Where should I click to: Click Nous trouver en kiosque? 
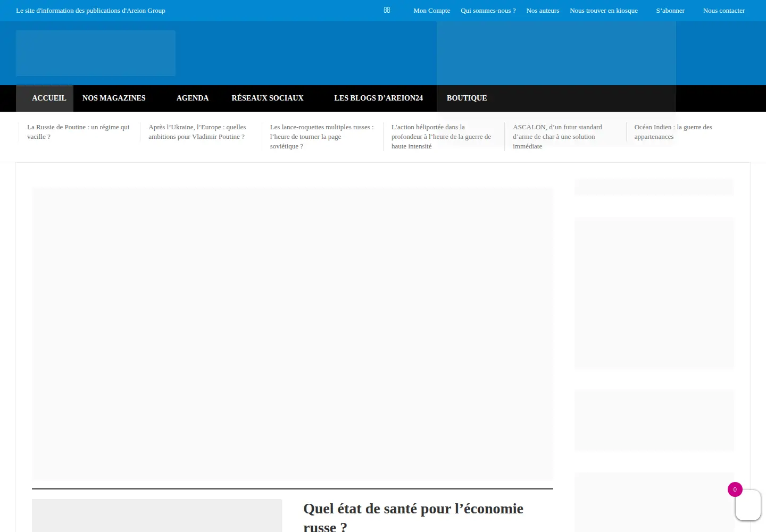603,11
